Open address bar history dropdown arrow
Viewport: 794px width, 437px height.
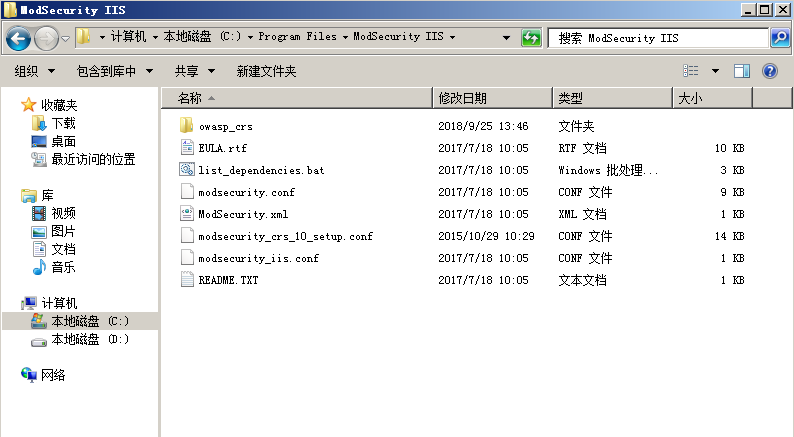506,37
